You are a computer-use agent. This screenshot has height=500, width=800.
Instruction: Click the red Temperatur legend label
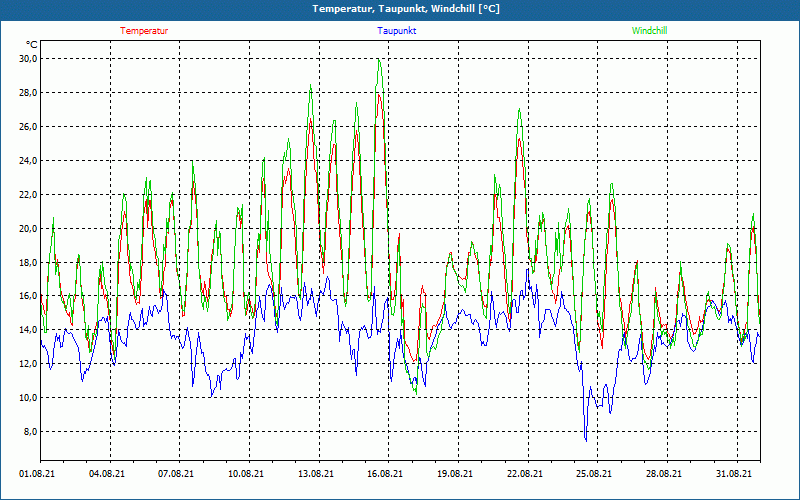pos(144,31)
